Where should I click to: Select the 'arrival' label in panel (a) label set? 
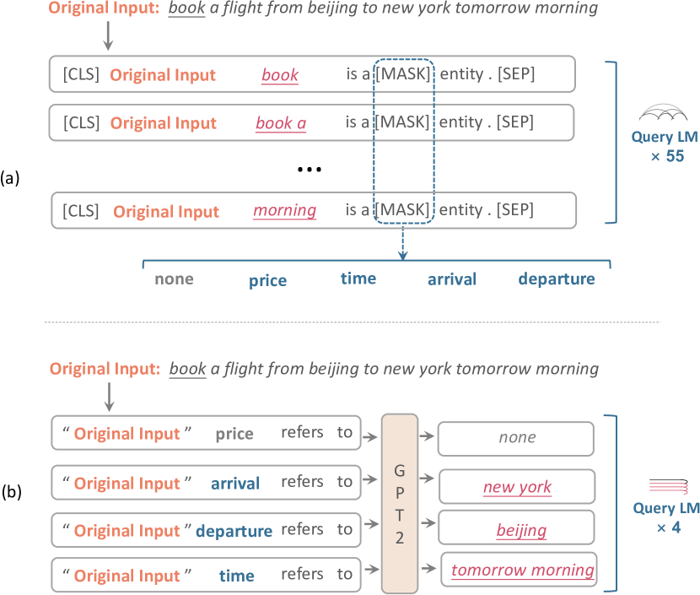452,279
